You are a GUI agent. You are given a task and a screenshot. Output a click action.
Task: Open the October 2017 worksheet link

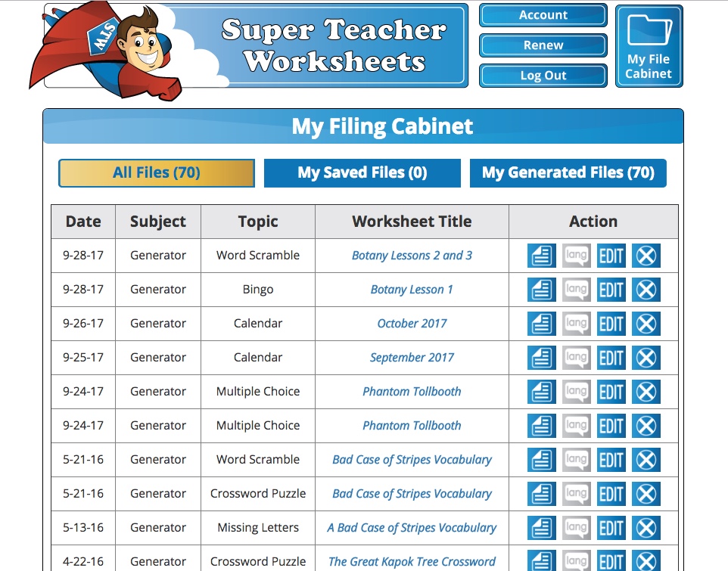[x=412, y=323]
